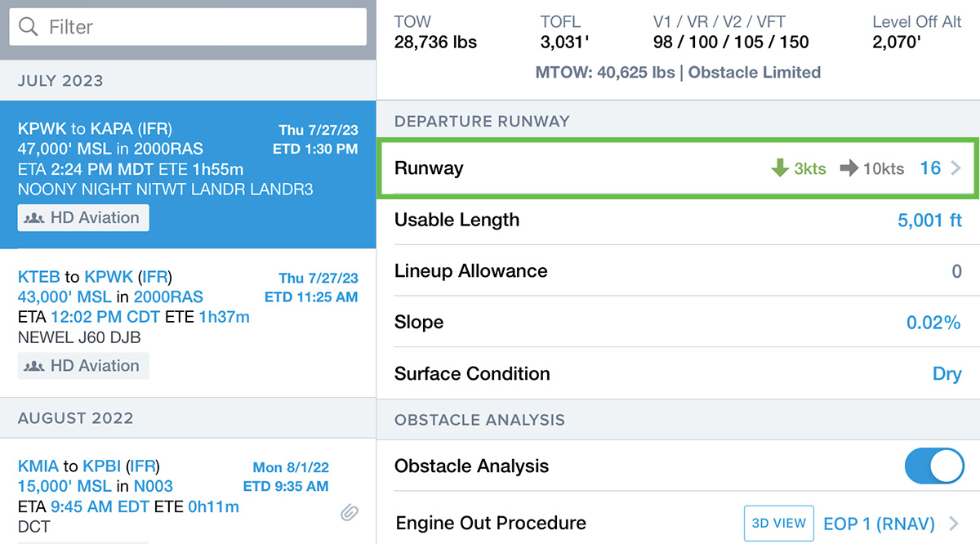The image size is (980, 544).
Task: Open the KMIA to KPBI flight
Action: tap(163, 487)
